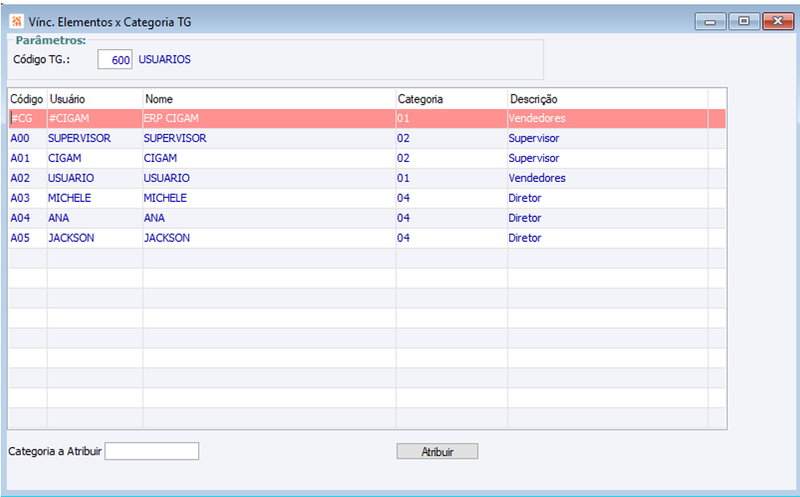
Task: Sort by the Código column header
Action: coord(27,99)
